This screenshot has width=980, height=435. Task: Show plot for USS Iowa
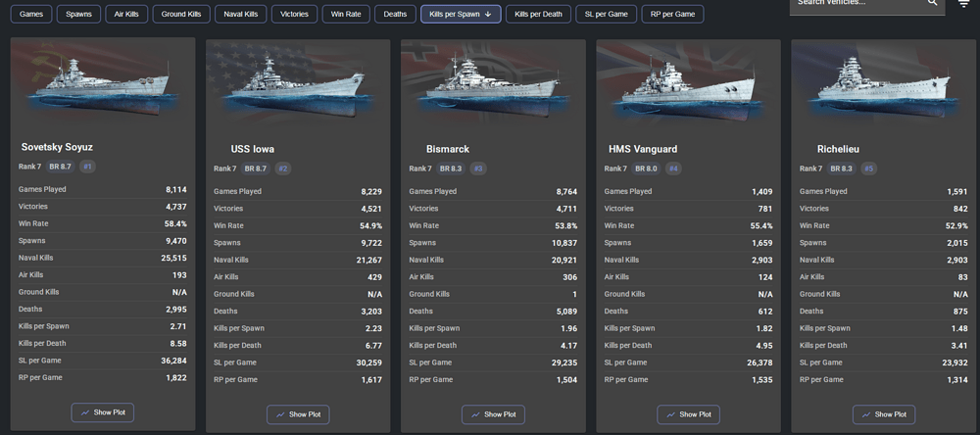(298, 414)
